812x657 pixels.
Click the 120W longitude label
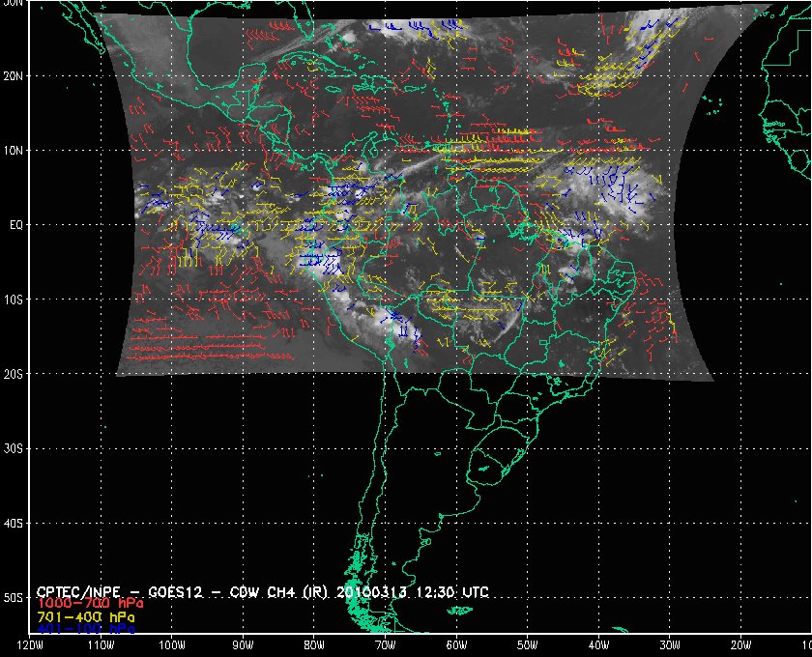(29, 644)
